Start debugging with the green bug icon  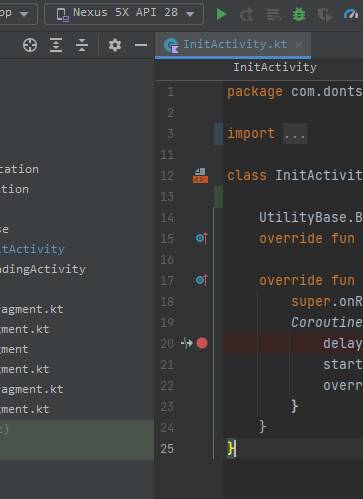pyautogui.click(x=299, y=14)
